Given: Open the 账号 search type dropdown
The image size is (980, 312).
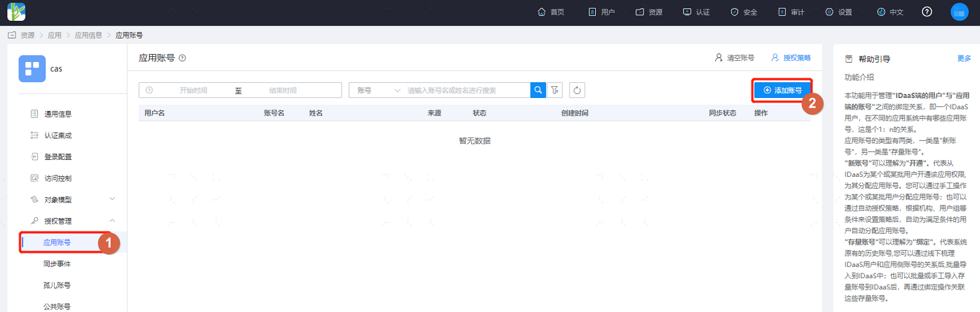Looking at the screenshot, I should [x=378, y=90].
